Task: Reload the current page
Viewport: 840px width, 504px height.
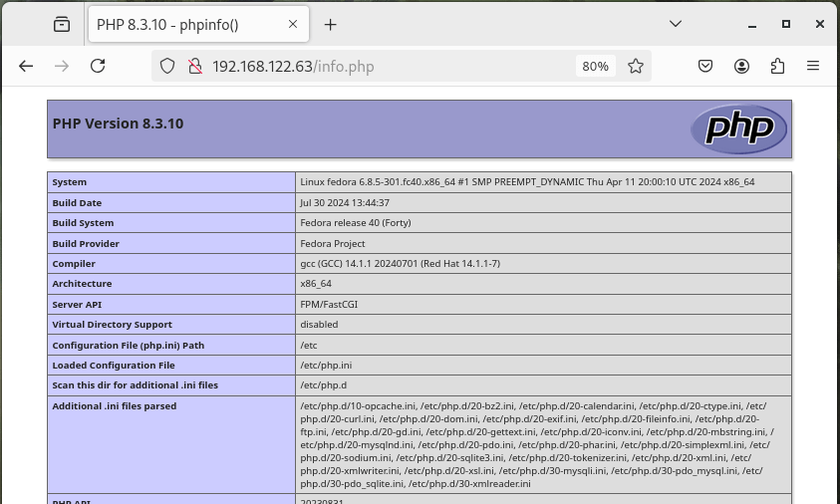Action: click(x=98, y=66)
